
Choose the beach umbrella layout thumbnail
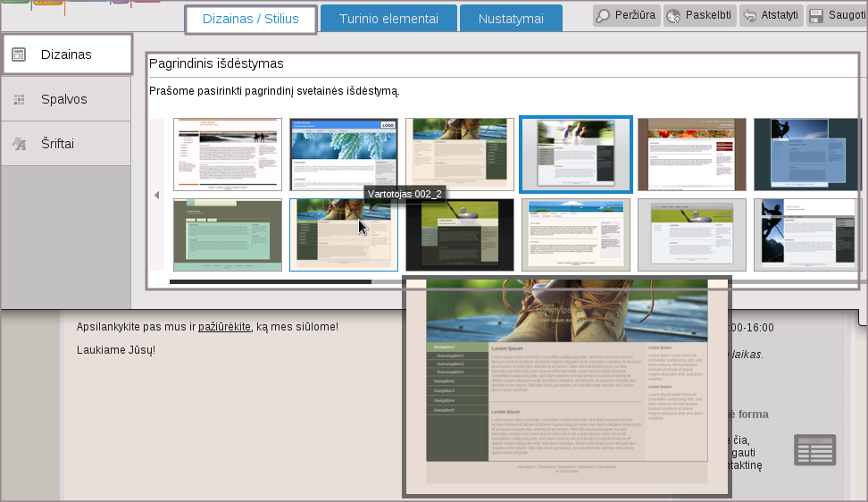[x=576, y=234]
